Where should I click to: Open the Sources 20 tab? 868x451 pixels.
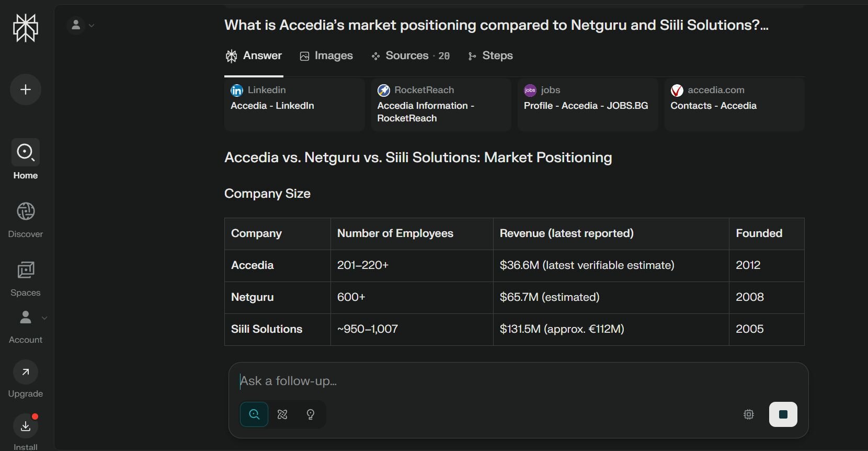[x=411, y=56]
